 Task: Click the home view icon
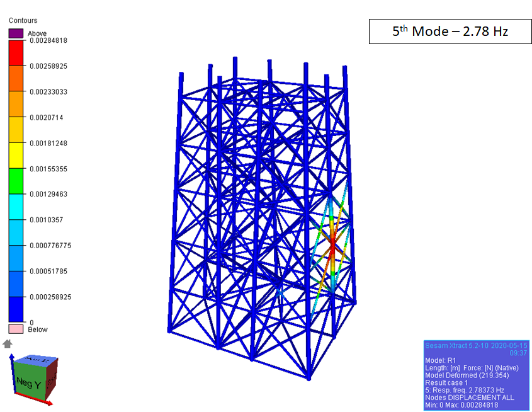[8, 343]
